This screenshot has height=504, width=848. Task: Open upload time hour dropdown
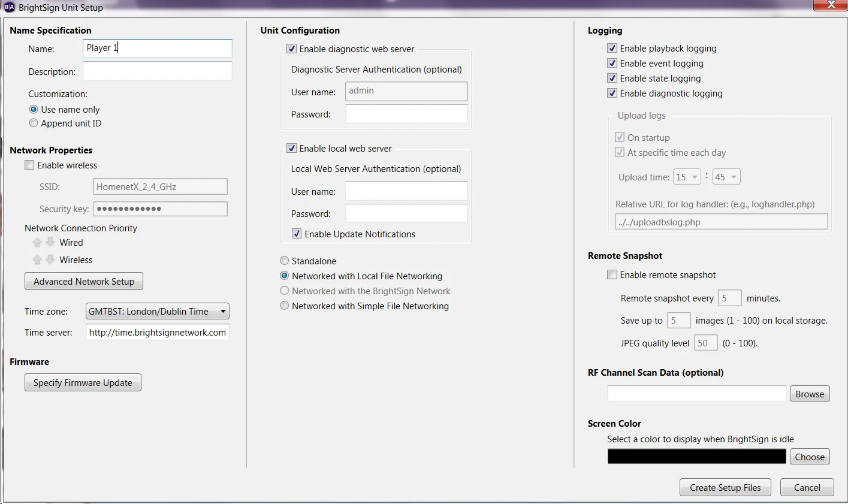pos(687,177)
